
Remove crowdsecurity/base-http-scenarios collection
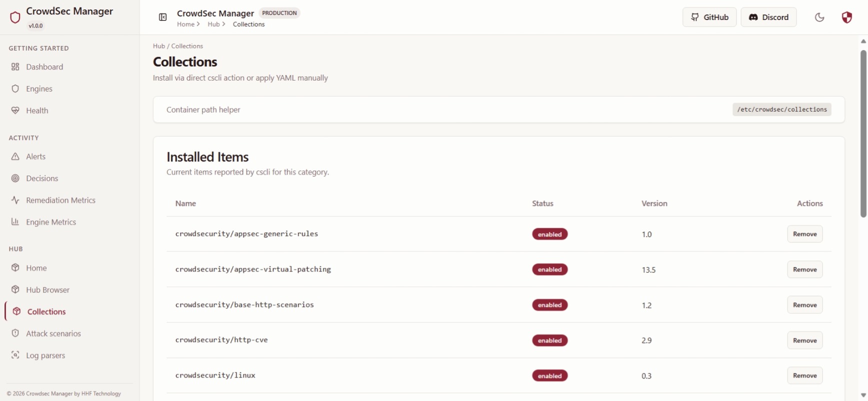click(804, 305)
